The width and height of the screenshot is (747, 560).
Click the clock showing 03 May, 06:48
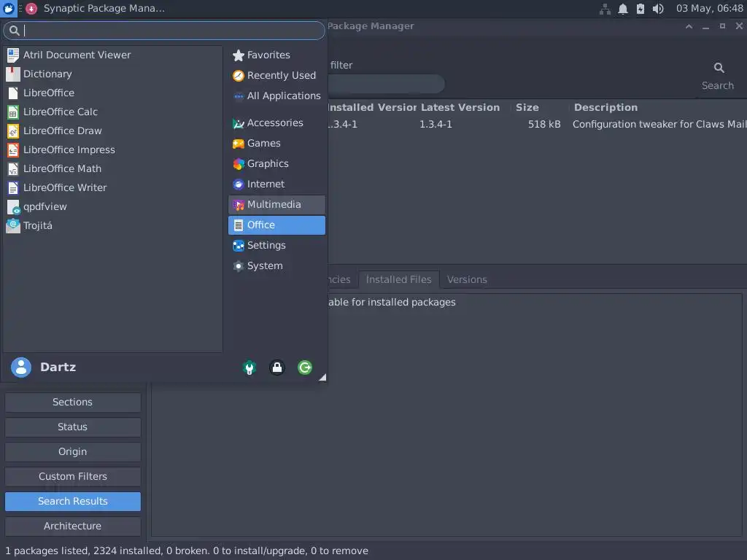[709, 8]
